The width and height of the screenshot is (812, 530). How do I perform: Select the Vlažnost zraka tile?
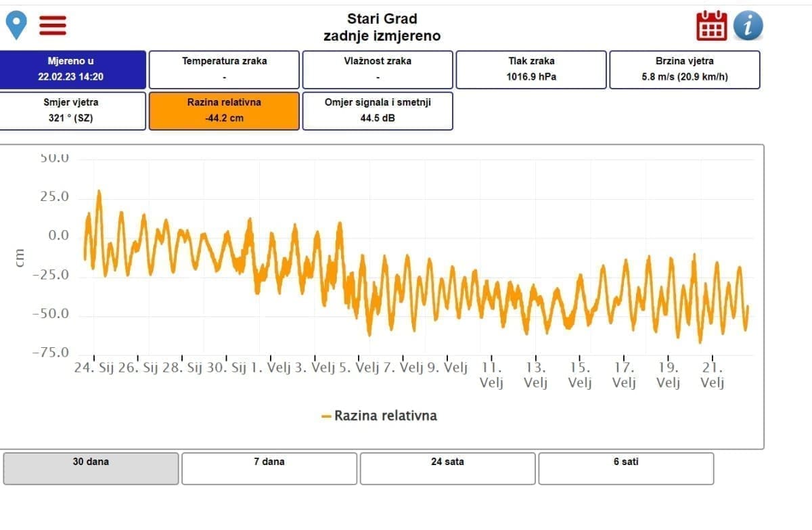pyautogui.click(x=377, y=69)
